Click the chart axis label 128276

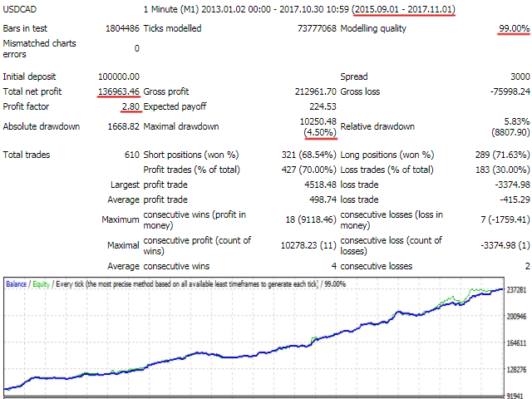516,369
